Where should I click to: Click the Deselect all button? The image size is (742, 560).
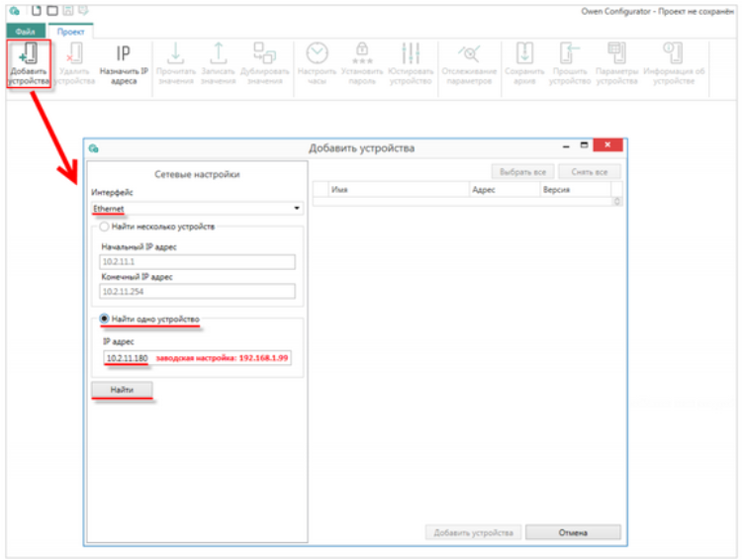(590, 172)
